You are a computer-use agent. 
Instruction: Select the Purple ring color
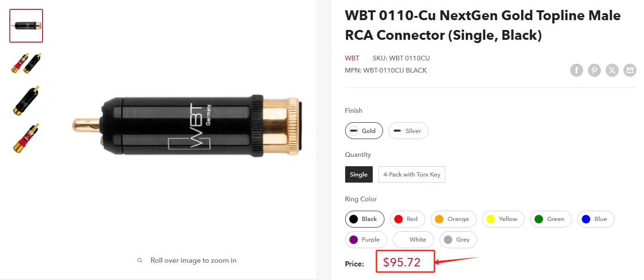tap(366, 240)
